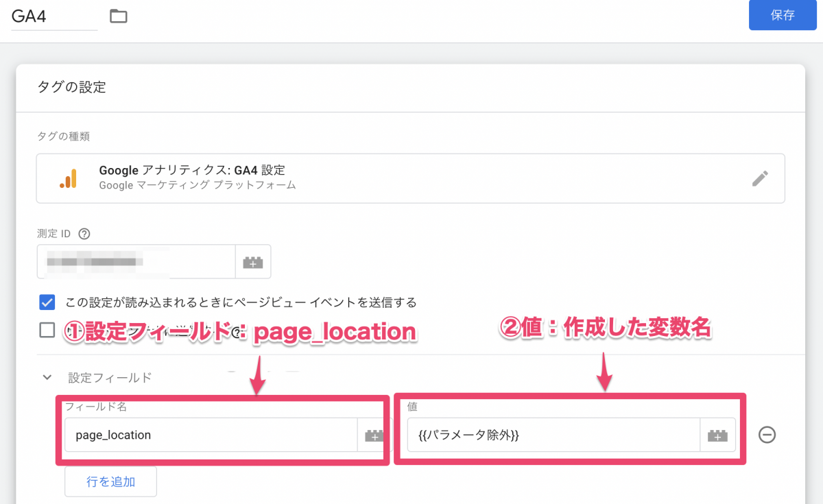Uncheck the ページビュー イベントを送信する checkbox
823x504 pixels.
point(47,302)
